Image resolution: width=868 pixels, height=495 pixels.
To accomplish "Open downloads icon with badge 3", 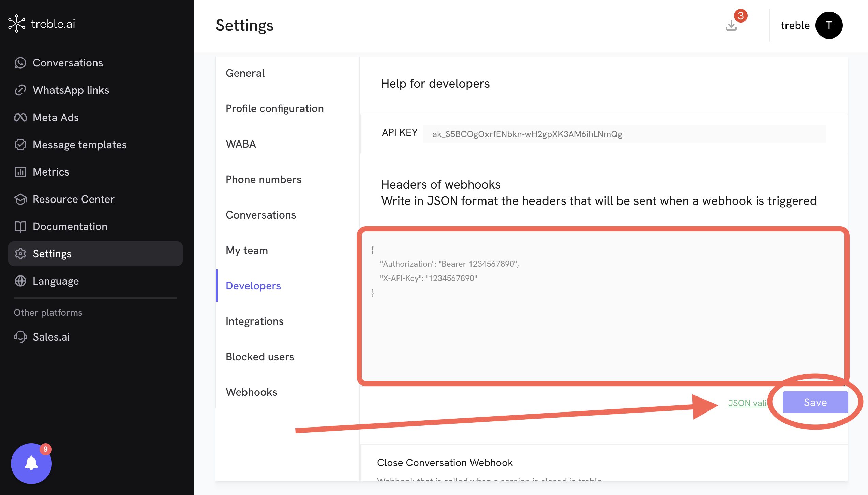I will click(731, 25).
